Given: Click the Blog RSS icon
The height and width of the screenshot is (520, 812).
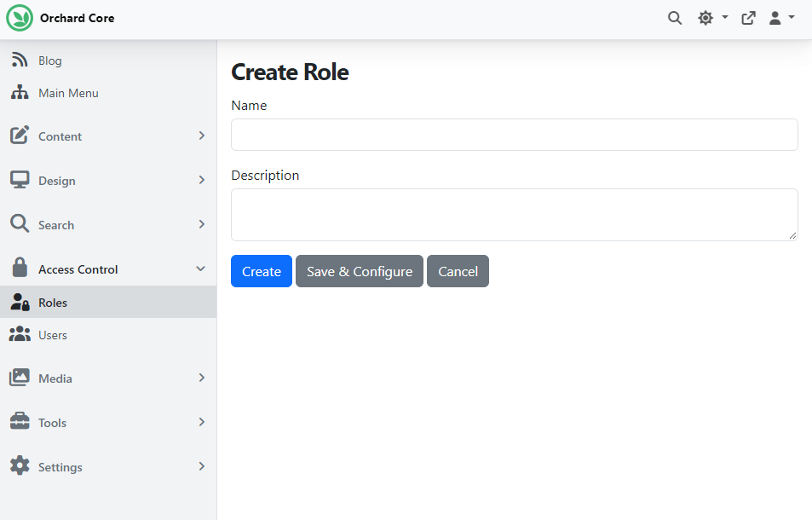Looking at the screenshot, I should [20, 60].
